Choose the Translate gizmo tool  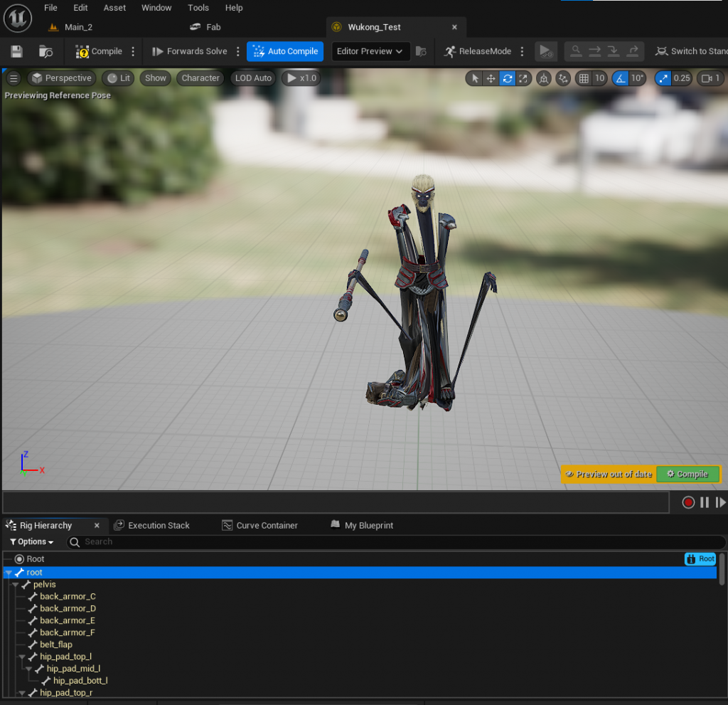tap(491, 78)
